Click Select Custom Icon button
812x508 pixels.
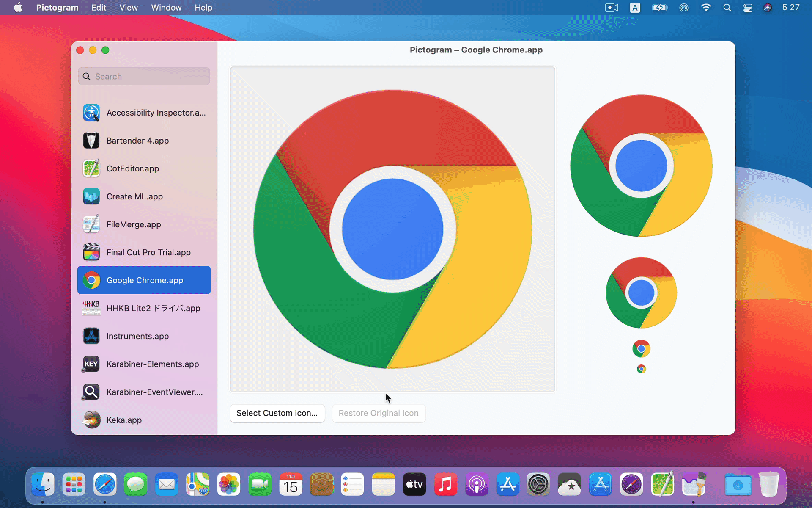tap(277, 413)
